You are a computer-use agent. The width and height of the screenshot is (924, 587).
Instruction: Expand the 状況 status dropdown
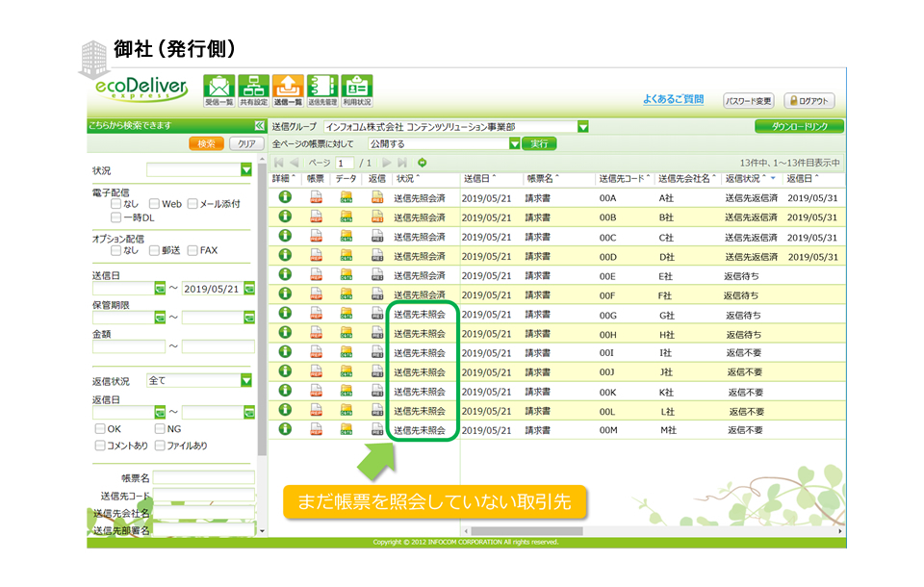point(246,170)
